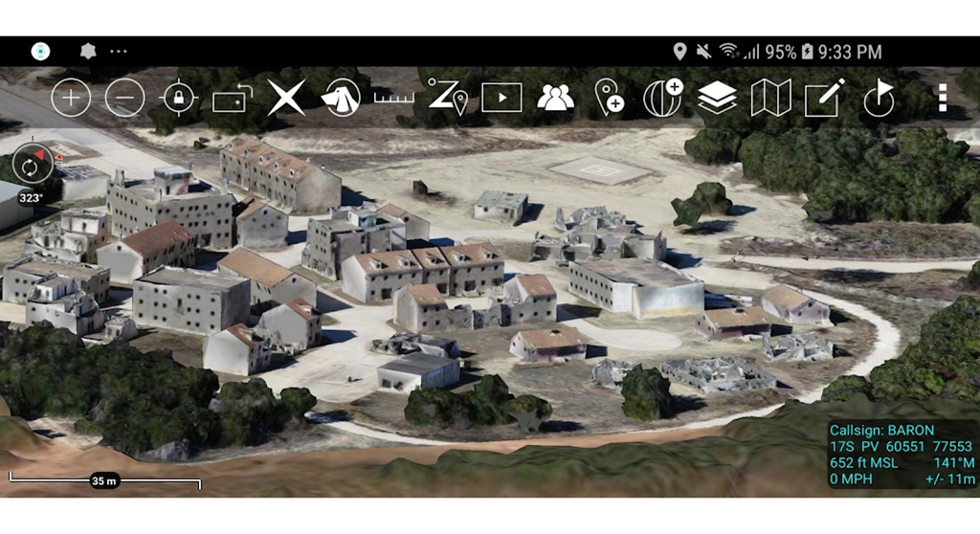Image resolution: width=980 pixels, height=534 pixels.
Task: Click the globe with plus icon
Action: click(662, 98)
